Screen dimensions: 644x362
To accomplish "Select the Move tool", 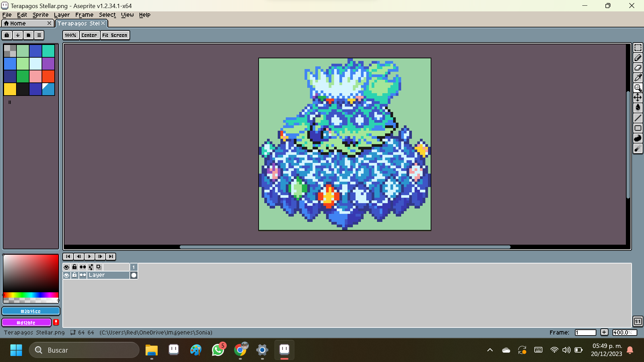I will 638,98.
